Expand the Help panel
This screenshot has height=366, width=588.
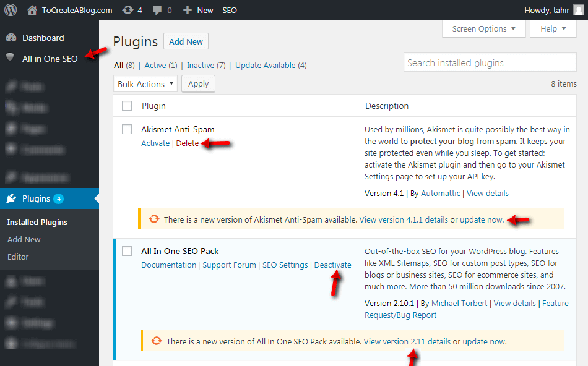pos(553,29)
